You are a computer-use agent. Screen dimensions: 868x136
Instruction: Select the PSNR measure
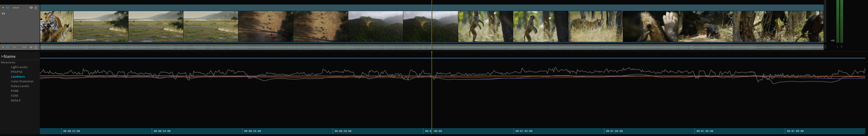14,91
